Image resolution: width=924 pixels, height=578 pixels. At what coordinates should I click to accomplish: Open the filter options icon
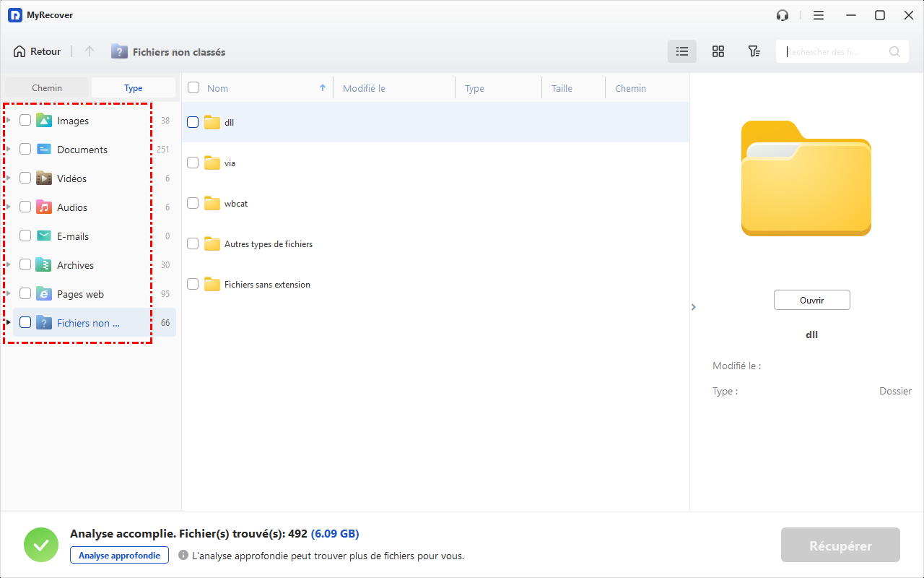tap(754, 51)
